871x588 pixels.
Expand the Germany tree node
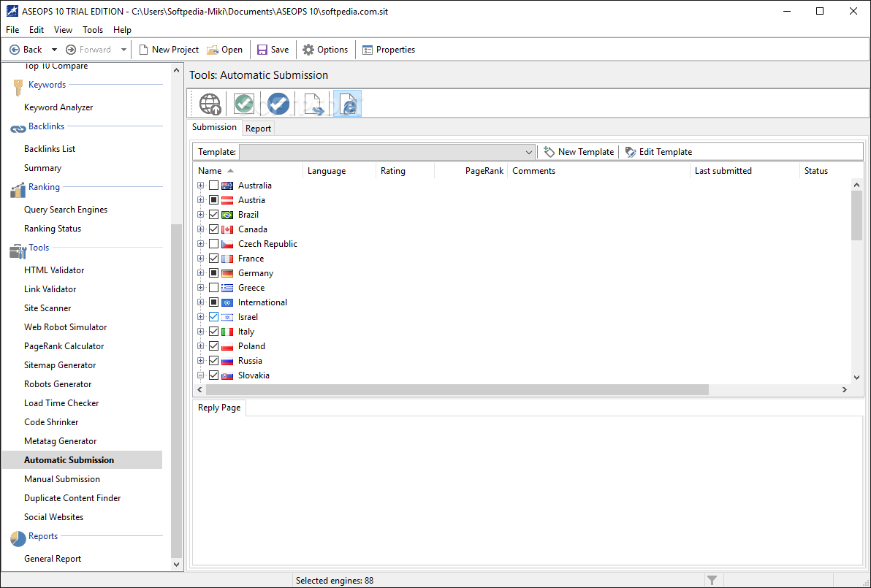click(200, 273)
